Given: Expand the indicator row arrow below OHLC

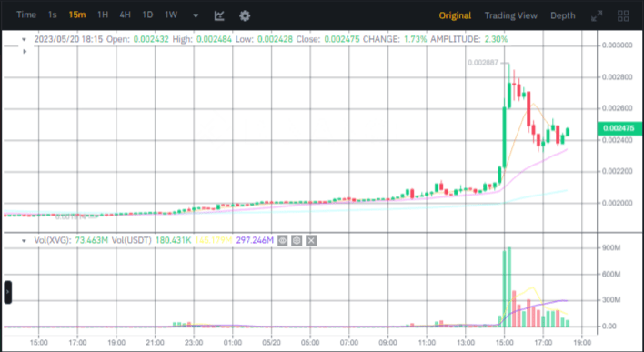Looking at the screenshot, I should (25, 51).
